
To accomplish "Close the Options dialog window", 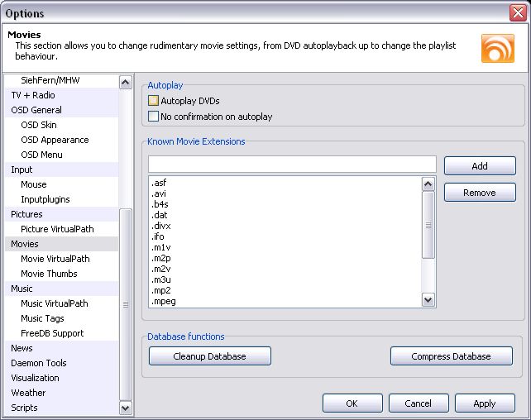I will pos(518,12).
